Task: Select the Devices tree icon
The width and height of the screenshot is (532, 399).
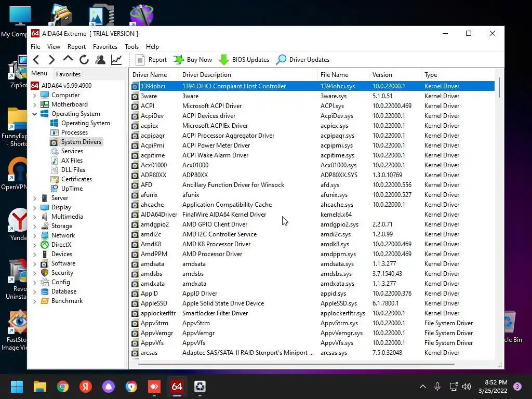Action: click(45, 254)
